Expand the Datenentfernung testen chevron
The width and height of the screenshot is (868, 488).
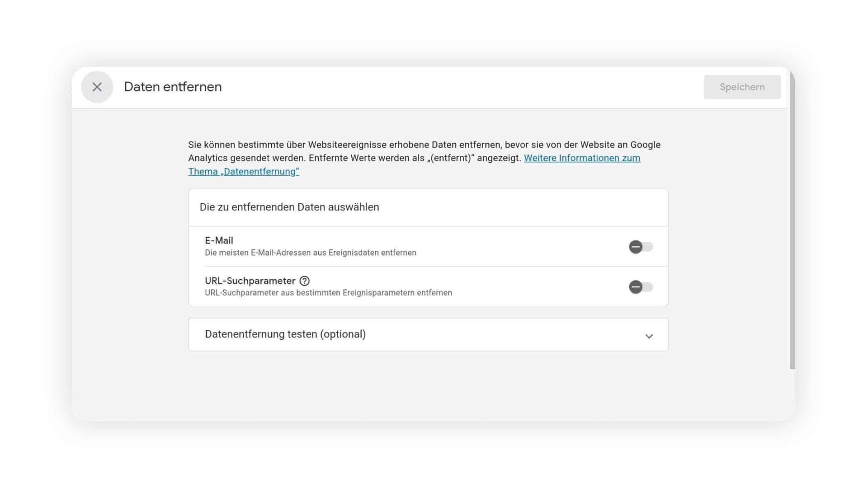649,336
